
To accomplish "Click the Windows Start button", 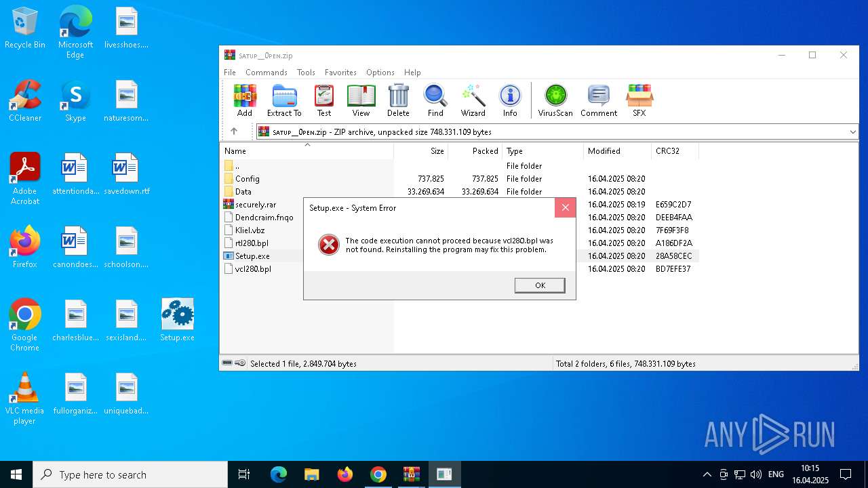I will (x=16, y=474).
